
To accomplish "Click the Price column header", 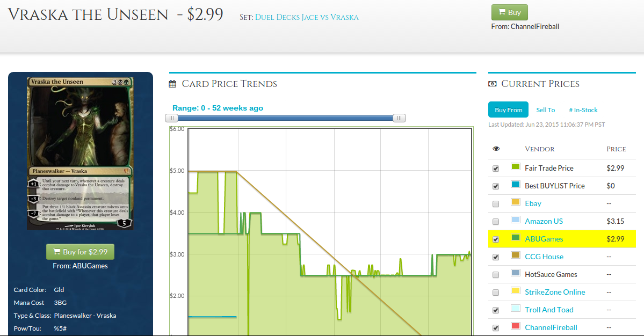I will [616, 149].
